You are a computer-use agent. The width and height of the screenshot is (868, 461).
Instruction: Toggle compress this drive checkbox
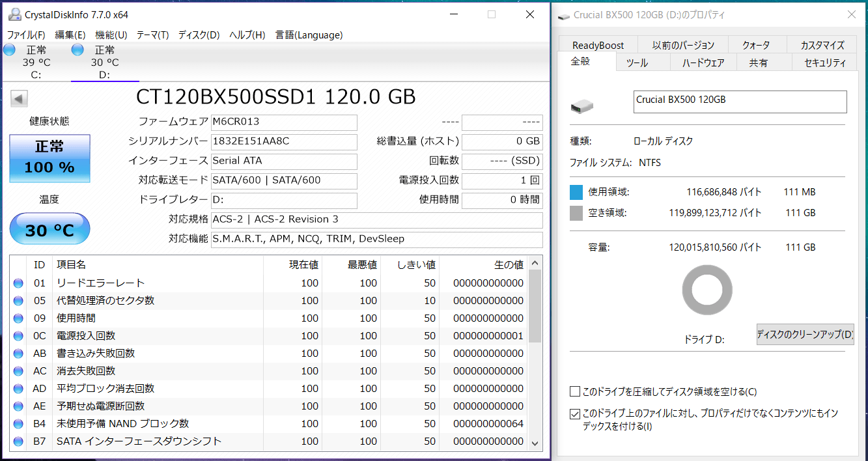click(575, 392)
